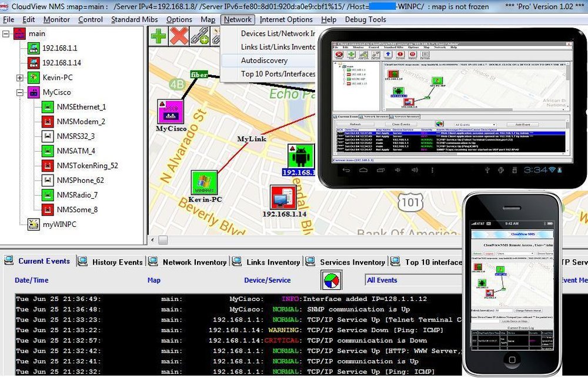Select the Telnet Terminal Service Up event row
The height and width of the screenshot is (378, 588).
coord(239,319)
